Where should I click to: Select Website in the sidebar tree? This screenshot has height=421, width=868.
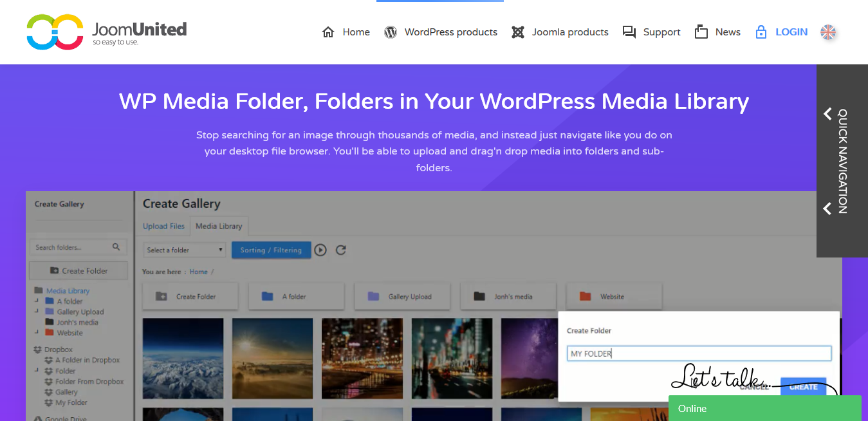click(69, 333)
